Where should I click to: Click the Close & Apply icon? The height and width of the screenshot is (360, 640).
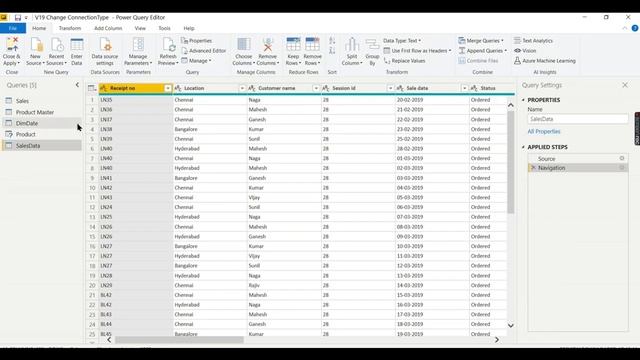point(12,44)
